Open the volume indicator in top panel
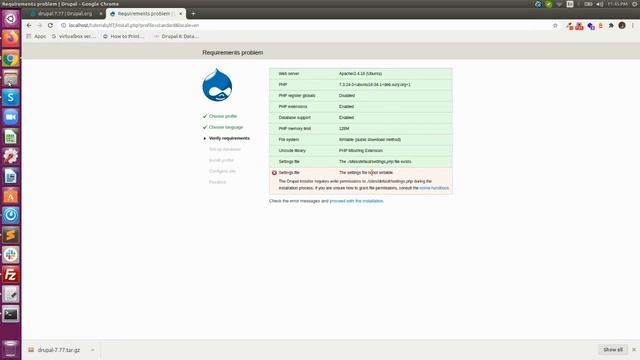The height and width of the screenshot is (360, 640). (600, 4)
